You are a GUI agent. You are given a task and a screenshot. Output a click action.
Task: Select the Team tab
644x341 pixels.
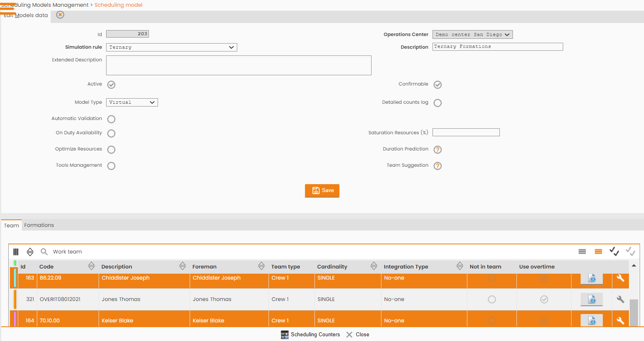tap(11, 225)
